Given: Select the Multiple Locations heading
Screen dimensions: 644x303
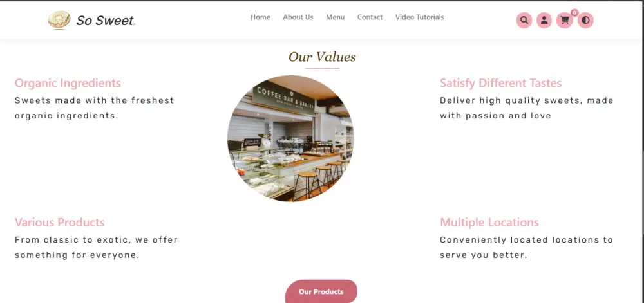Looking at the screenshot, I should pyautogui.click(x=489, y=222).
